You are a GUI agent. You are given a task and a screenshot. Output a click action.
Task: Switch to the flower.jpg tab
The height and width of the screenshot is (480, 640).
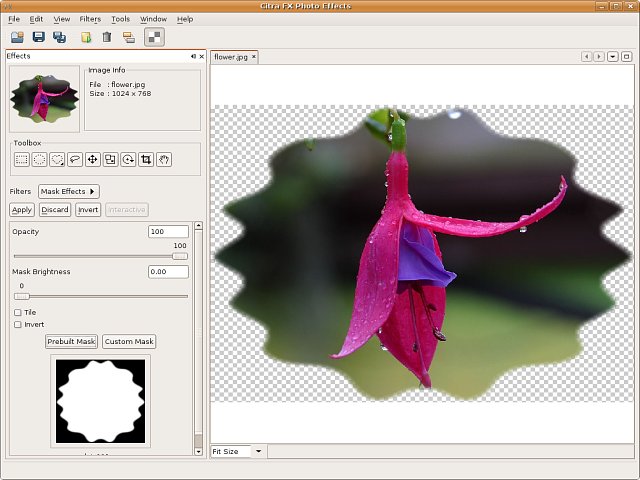[231, 57]
